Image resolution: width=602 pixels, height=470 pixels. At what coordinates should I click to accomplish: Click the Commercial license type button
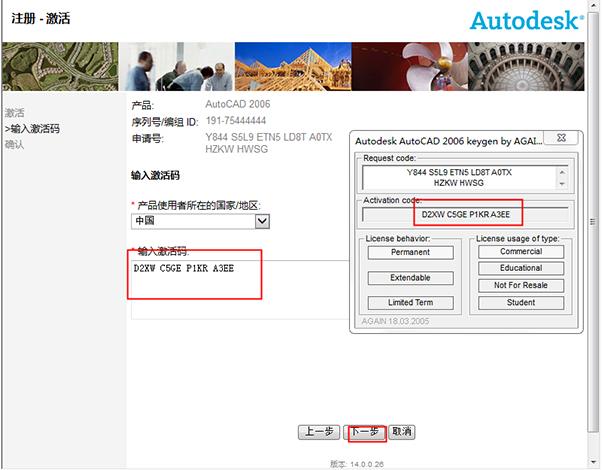coord(521,252)
